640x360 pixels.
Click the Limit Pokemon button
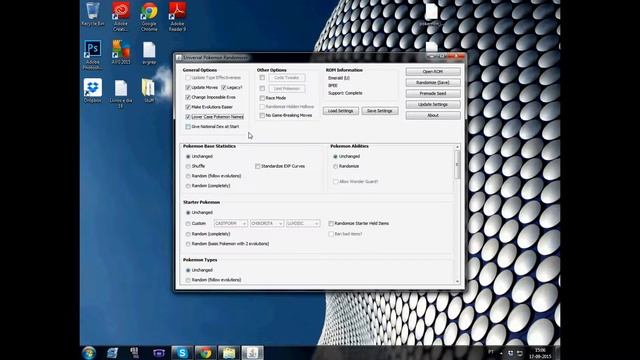tap(287, 89)
